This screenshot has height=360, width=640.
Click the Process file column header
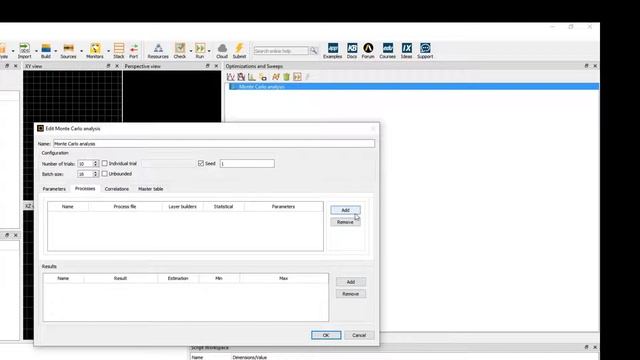(x=125, y=207)
